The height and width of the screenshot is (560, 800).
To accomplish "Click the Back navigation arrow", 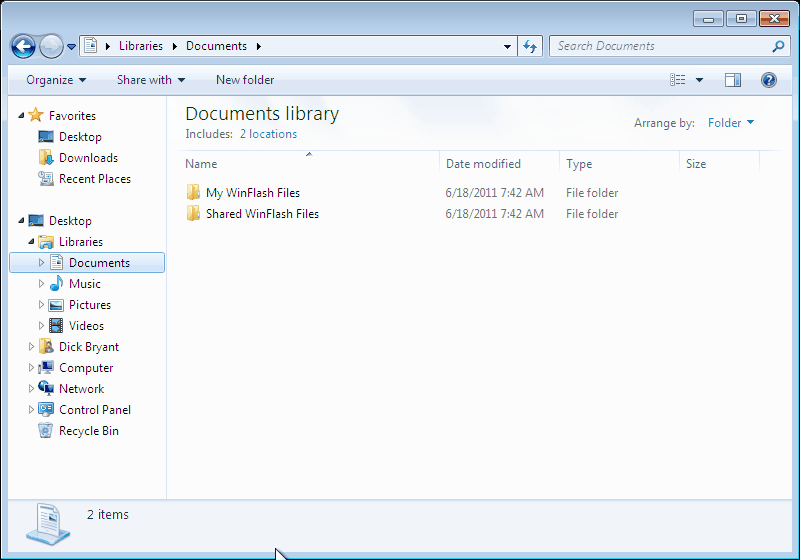I will coord(23,47).
